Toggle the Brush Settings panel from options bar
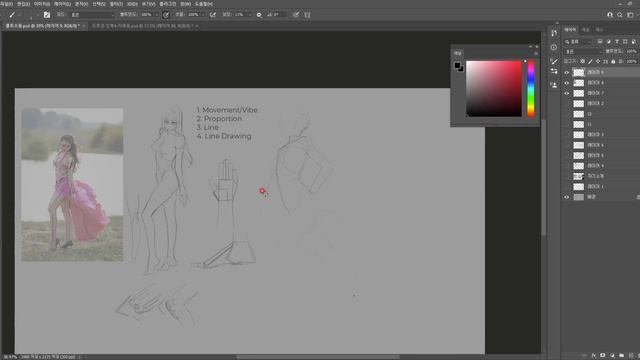Screen dimensions: 640x360 click(x=47, y=15)
